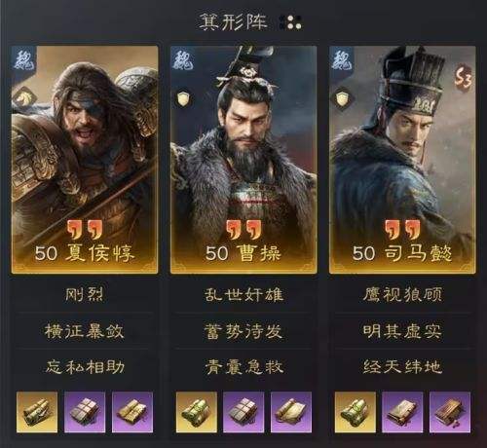Select the 鹰视狼顾 skill
Image resolution: width=487 pixels, height=448 pixels.
pyautogui.click(x=402, y=295)
